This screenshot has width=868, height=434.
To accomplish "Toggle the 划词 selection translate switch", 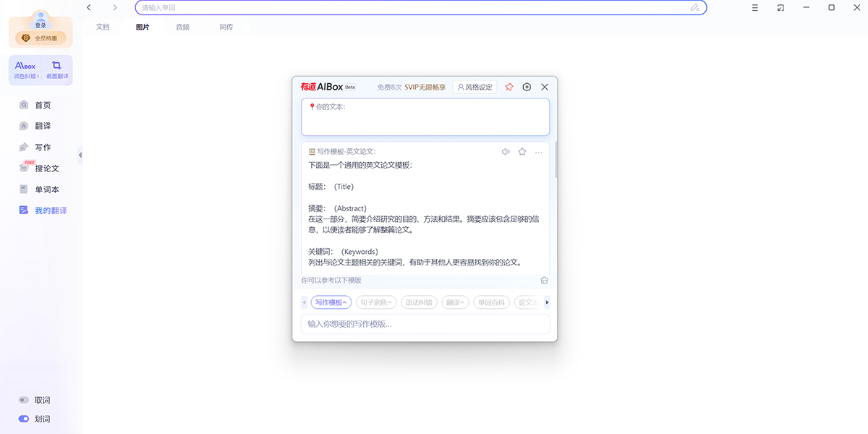I will click(24, 419).
